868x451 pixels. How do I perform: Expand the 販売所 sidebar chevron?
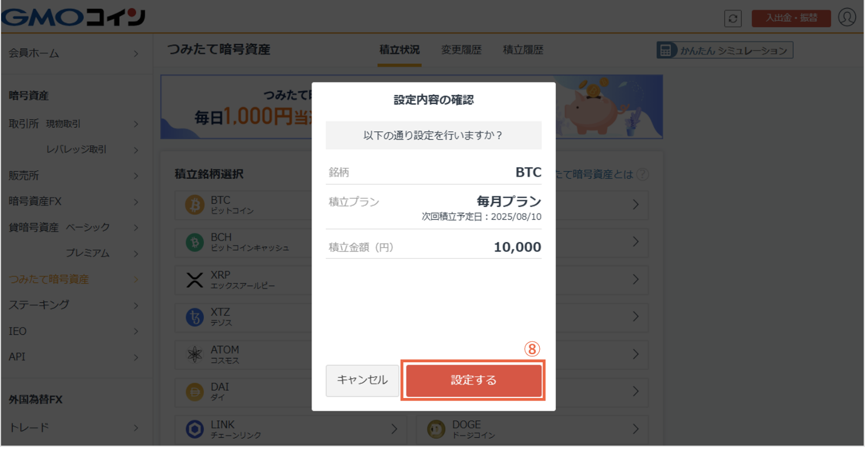(x=137, y=177)
